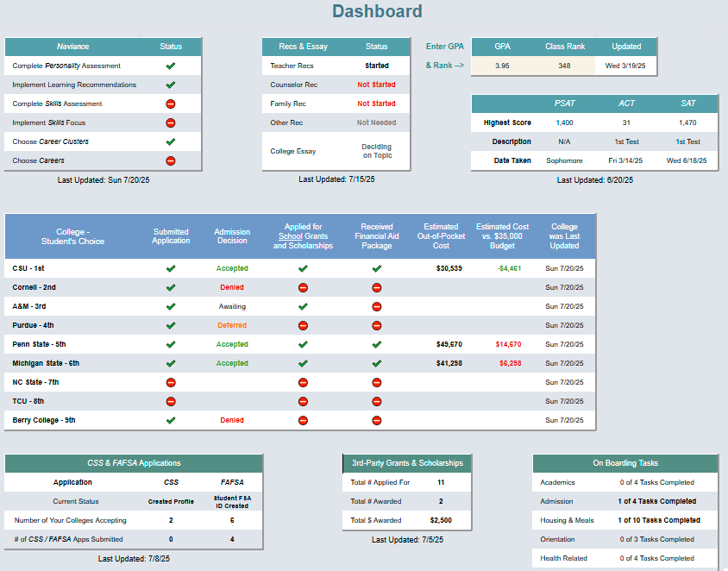Click Teacher Recs status Started

pyautogui.click(x=377, y=66)
